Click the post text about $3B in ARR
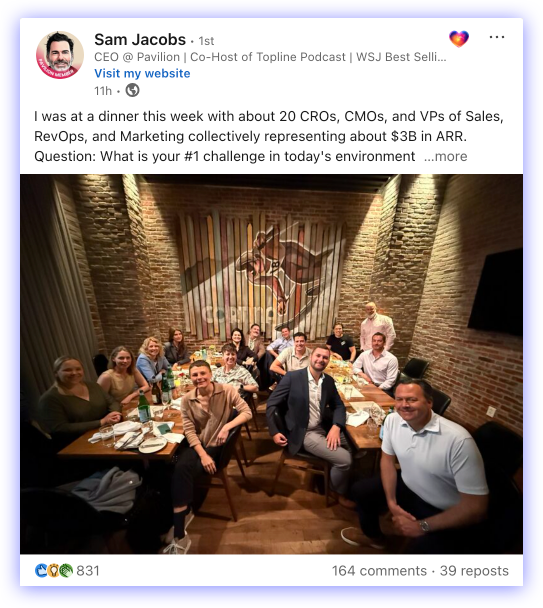 pyautogui.click(x=250, y=136)
